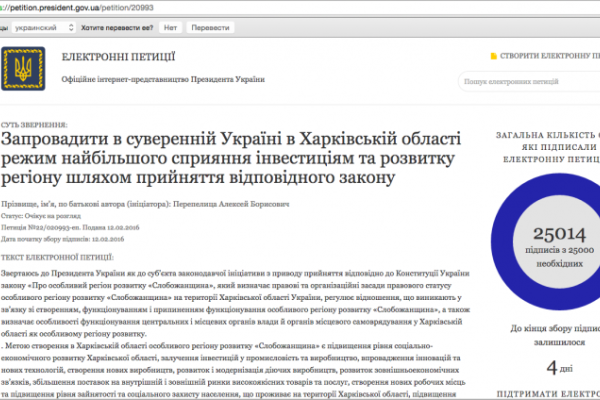Click the author name 'Перепелица Алексей Борисович'
600x400 pixels.
(231, 204)
